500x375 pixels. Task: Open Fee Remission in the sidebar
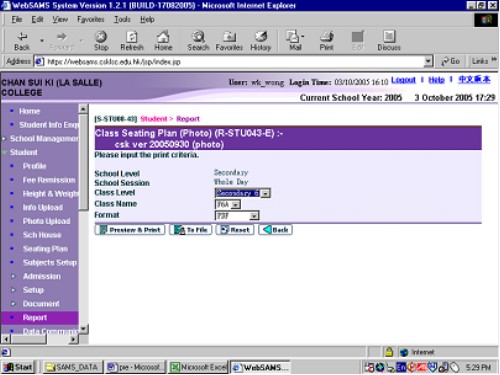[49, 180]
